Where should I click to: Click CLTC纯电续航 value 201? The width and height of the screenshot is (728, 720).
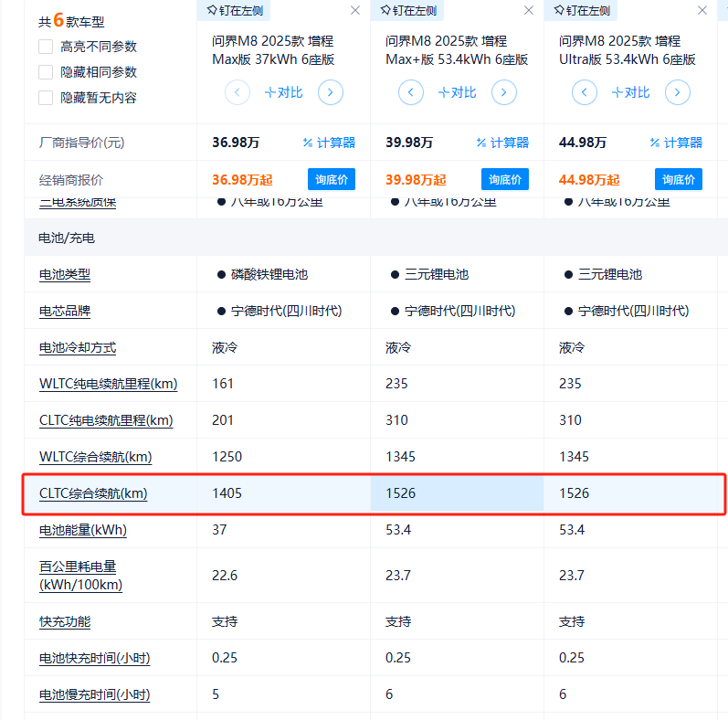click(x=223, y=420)
